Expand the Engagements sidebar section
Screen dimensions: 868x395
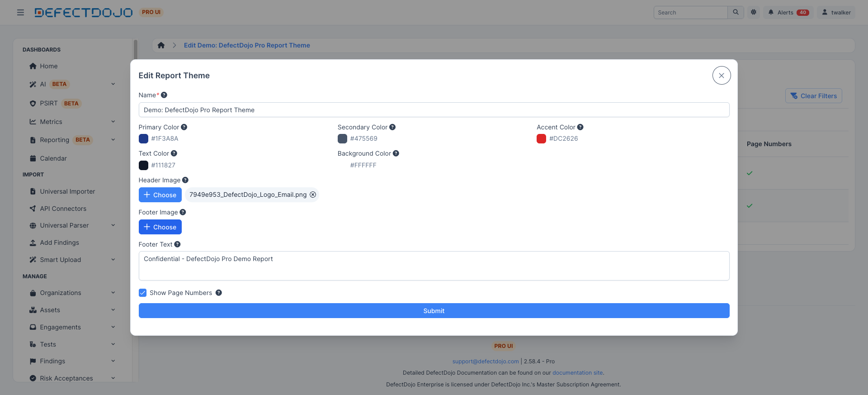113,327
